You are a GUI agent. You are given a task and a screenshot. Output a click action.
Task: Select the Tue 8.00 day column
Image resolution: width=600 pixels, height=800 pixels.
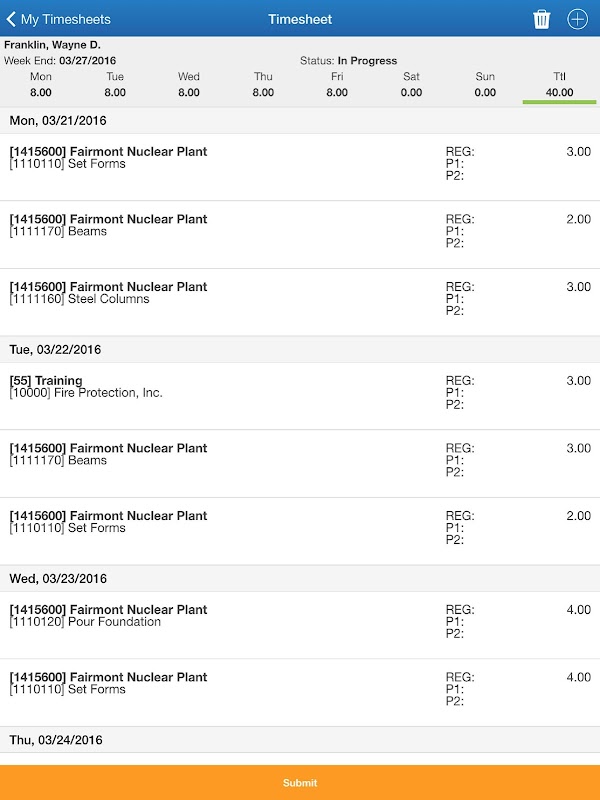click(115, 85)
